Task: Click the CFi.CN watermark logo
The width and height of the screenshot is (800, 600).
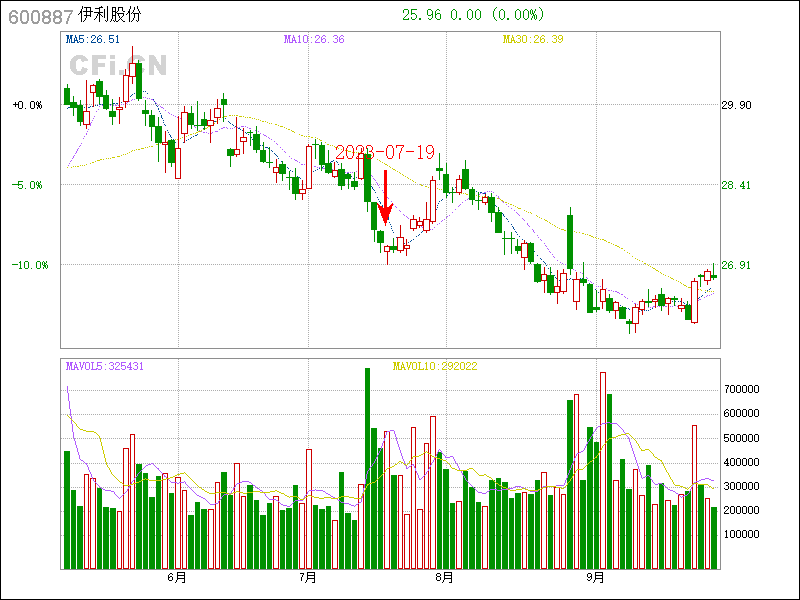Action: (x=117, y=64)
